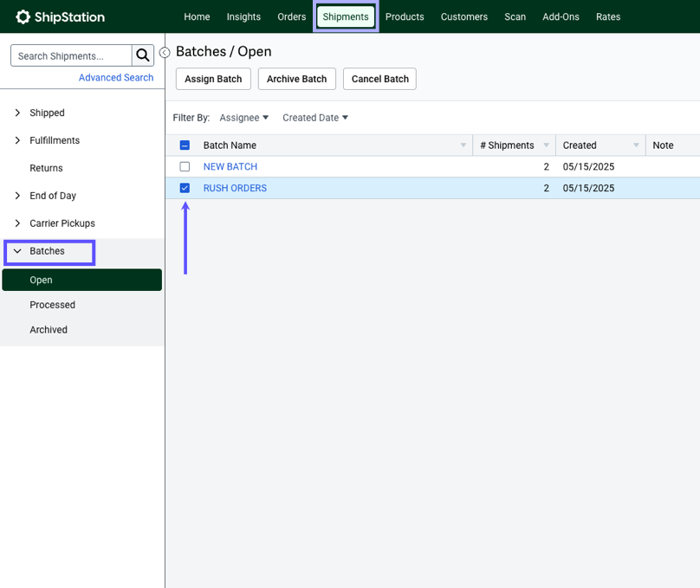This screenshot has width=700, height=588.
Task: Switch to the Orders tab
Action: [x=291, y=16]
